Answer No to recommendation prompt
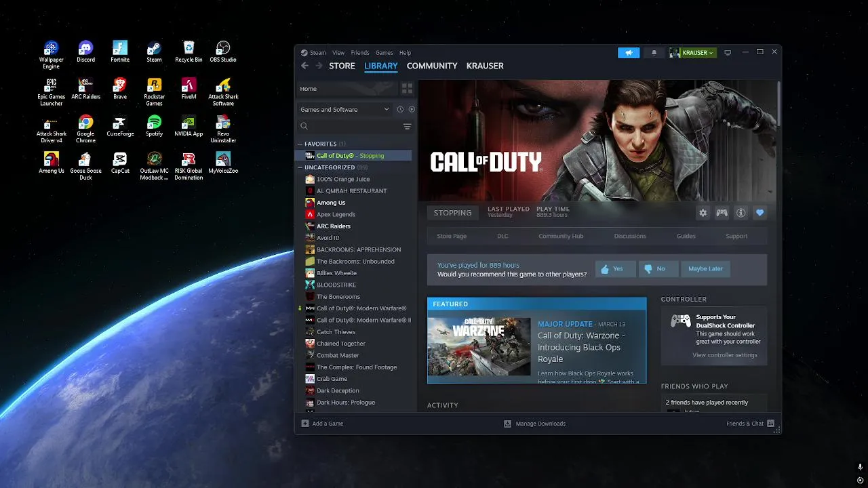868x488 pixels. click(x=658, y=268)
